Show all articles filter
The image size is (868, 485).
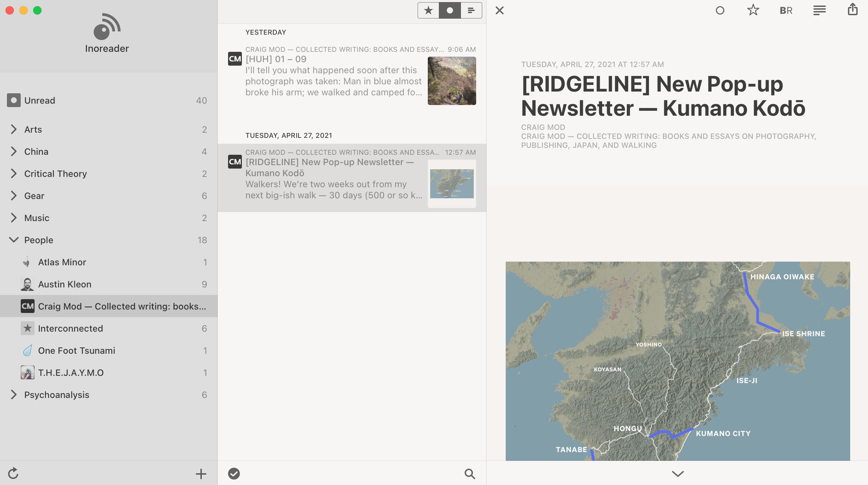471,10
